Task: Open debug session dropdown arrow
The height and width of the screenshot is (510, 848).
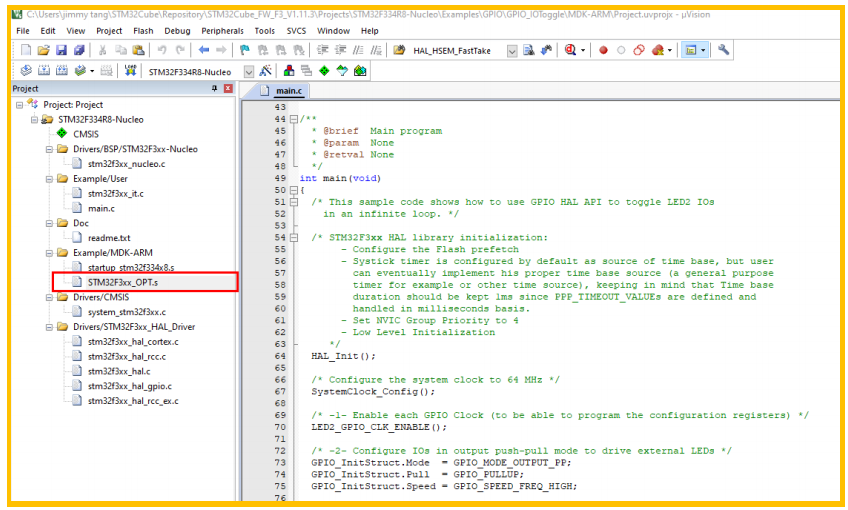Action: pos(582,50)
